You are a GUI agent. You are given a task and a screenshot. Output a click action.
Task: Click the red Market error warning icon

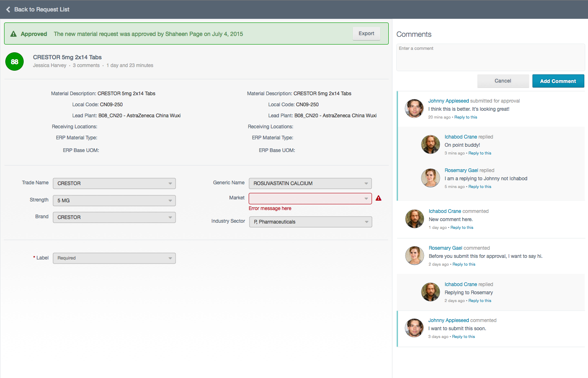[x=379, y=198]
